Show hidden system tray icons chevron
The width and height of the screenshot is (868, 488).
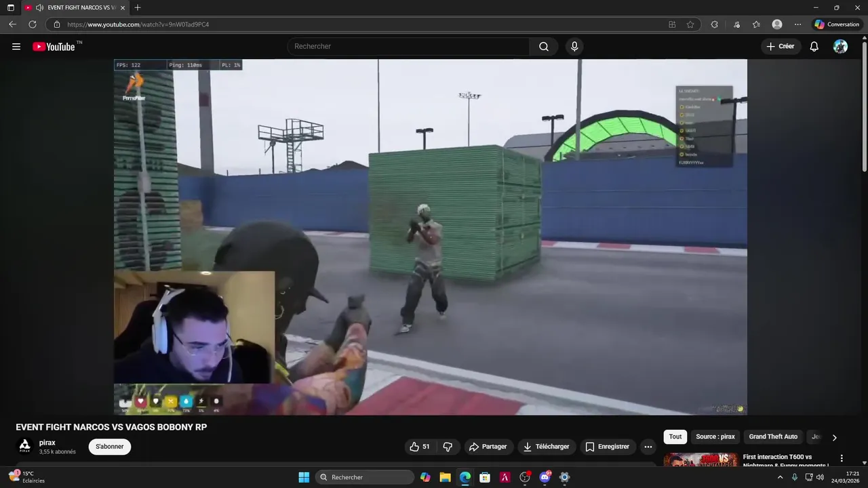[780, 477]
